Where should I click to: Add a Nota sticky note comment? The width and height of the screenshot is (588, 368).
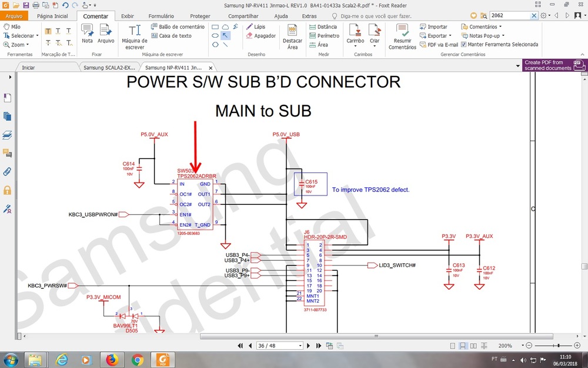click(87, 34)
